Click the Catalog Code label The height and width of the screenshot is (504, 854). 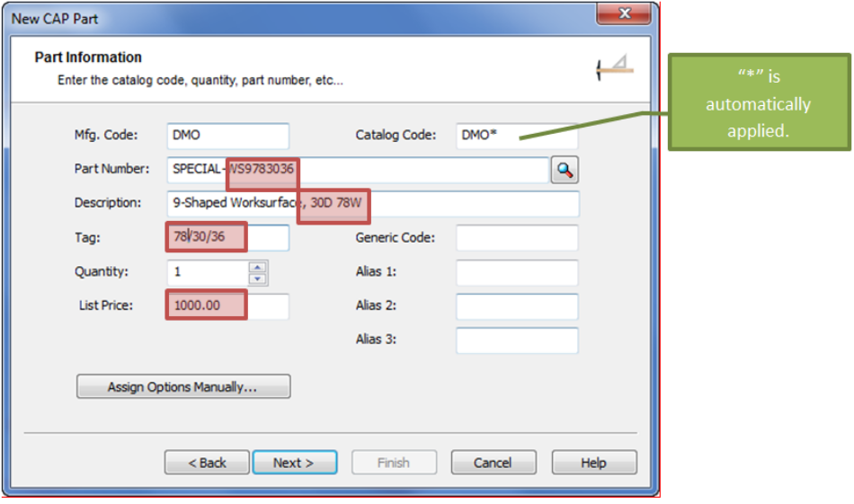396,135
